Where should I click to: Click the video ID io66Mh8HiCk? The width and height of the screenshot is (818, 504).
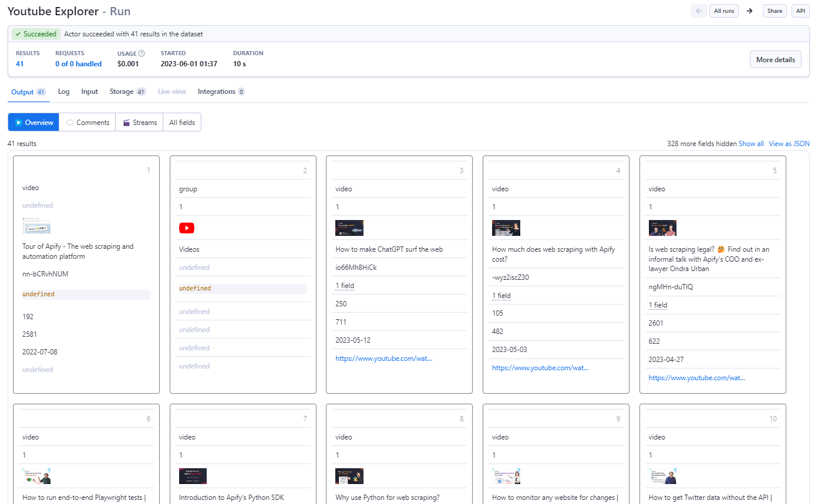click(356, 268)
